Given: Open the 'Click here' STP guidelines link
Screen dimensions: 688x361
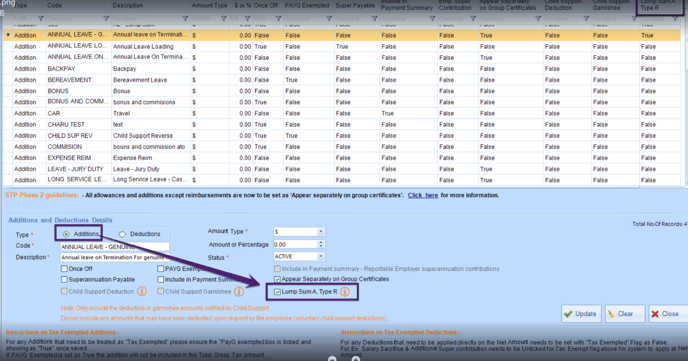Looking at the screenshot, I should pos(423,195).
